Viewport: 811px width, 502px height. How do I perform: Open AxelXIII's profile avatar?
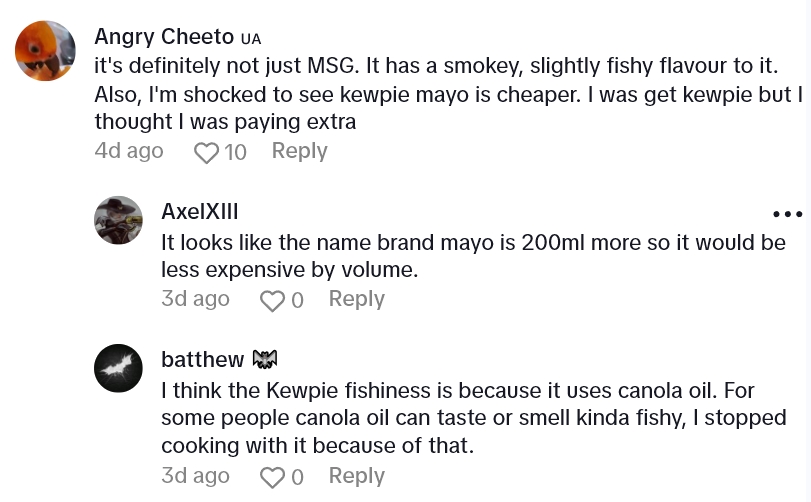[118, 220]
